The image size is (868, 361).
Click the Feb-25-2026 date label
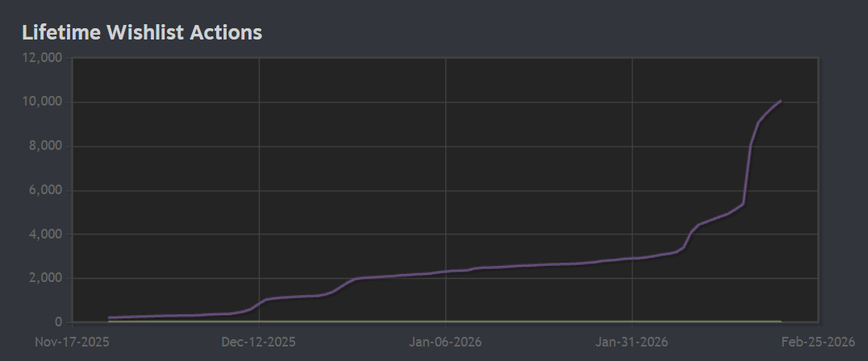click(x=818, y=342)
